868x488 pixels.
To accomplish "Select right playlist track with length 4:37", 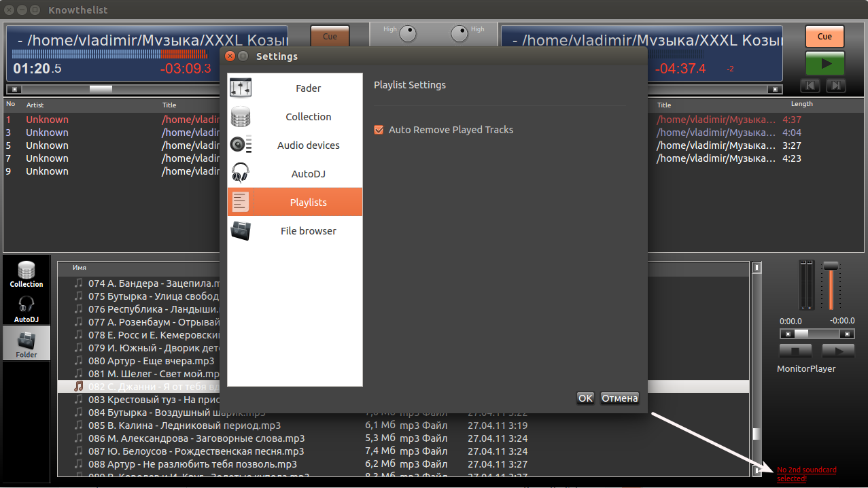I will (755, 120).
